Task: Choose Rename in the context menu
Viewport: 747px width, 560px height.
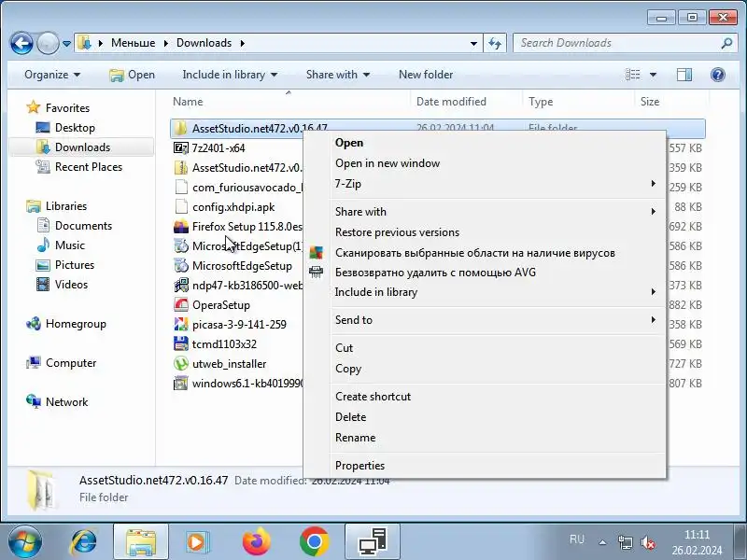Action: tap(485, 438)
